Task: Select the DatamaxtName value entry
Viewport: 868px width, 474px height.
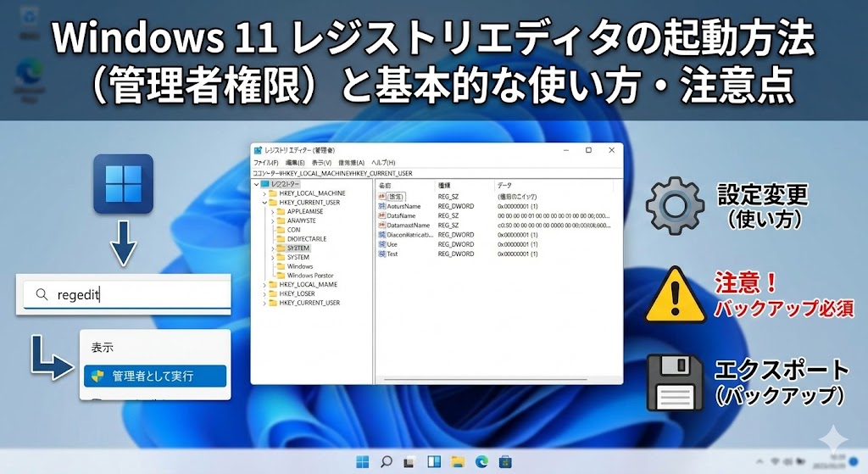Action: (x=409, y=226)
